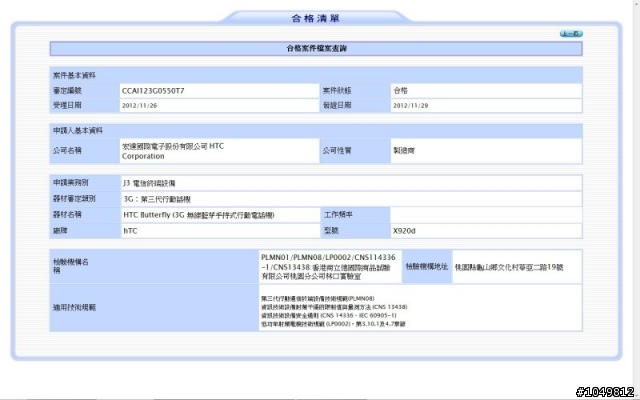Click the issue date 2012/11/29
Screen dimensions: 640x400
point(411,106)
